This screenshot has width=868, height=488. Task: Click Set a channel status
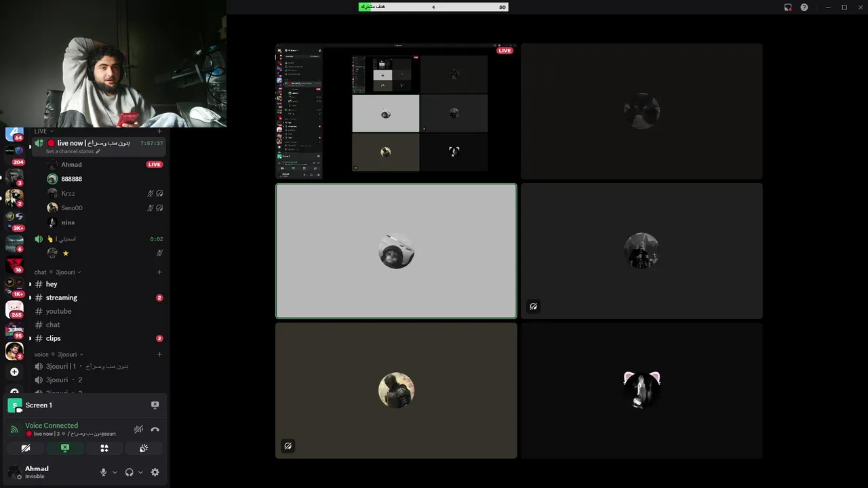73,152
